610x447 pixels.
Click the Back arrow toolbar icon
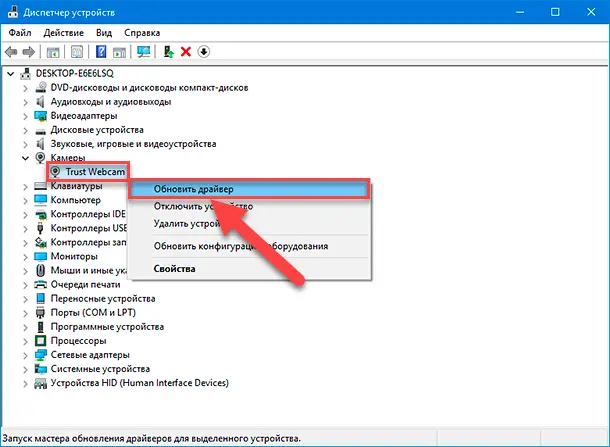point(11,51)
